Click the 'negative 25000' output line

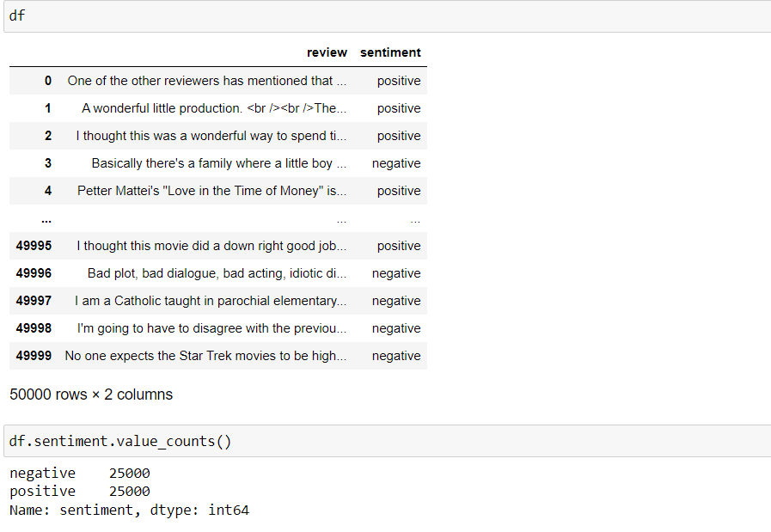(x=80, y=473)
